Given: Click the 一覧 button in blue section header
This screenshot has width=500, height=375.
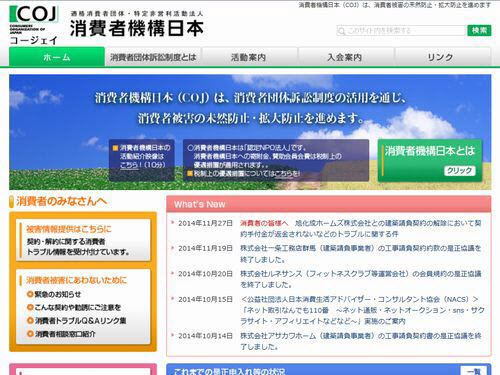Looking at the screenshot, I should click(473, 371).
